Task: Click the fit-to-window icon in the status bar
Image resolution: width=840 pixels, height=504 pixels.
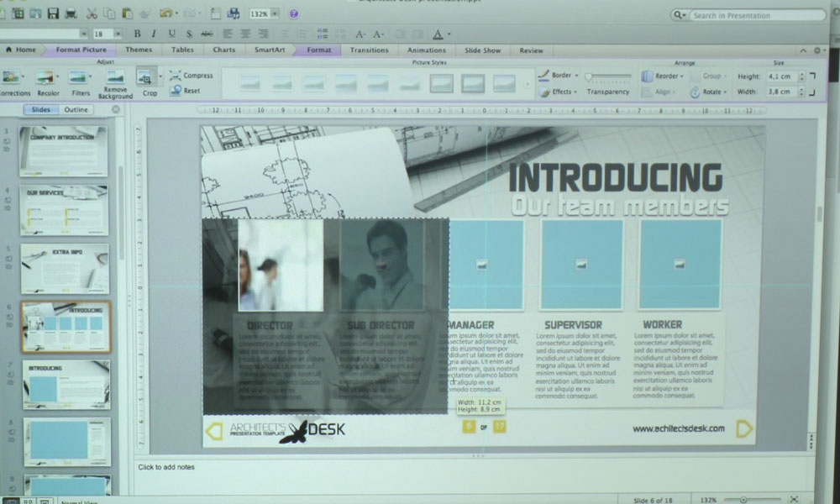Action: 794,499
